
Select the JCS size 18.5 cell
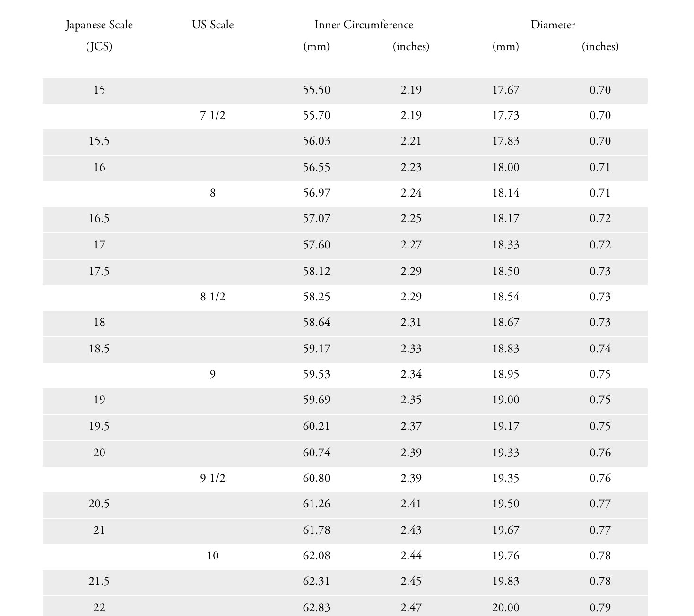pyautogui.click(x=99, y=349)
